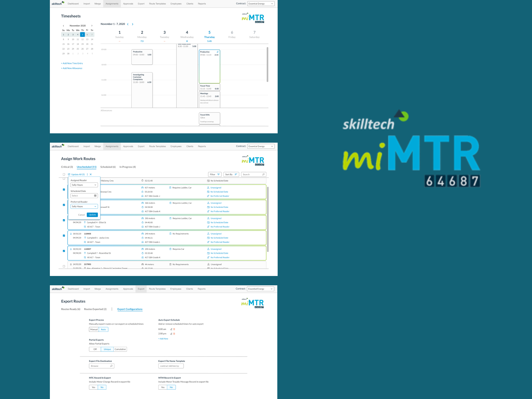Click the person icon beside Unassigned in 437 meters row
The width and height of the screenshot is (532, 399).
(208, 188)
